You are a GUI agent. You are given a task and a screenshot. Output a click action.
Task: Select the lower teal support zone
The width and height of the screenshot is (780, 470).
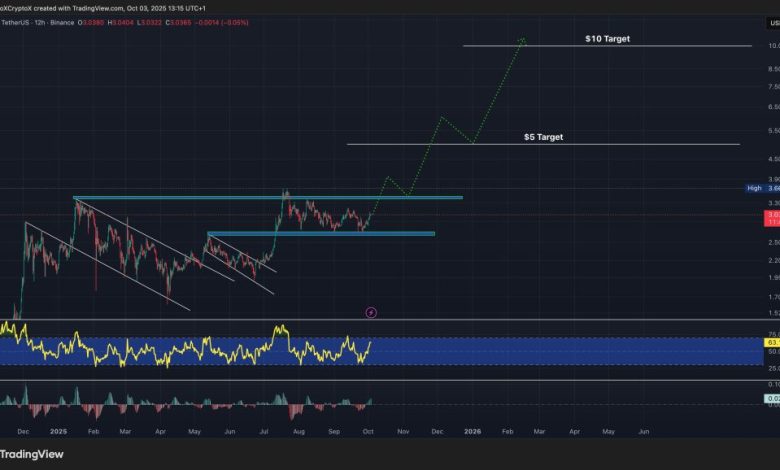click(320, 233)
